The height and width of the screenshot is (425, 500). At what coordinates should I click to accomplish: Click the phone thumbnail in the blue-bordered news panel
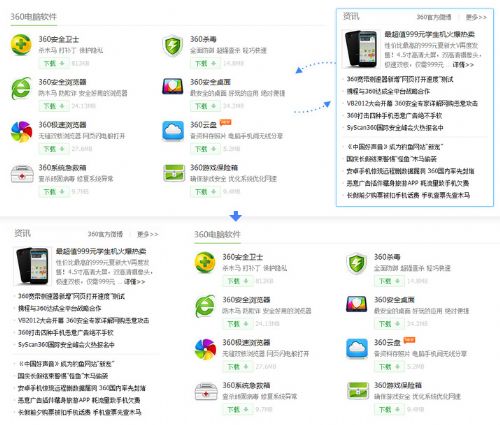[361, 49]
